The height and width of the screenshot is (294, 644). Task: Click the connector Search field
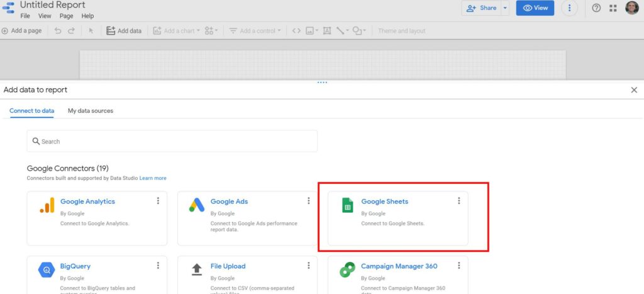pyautogui.click(x=172, y=141)
